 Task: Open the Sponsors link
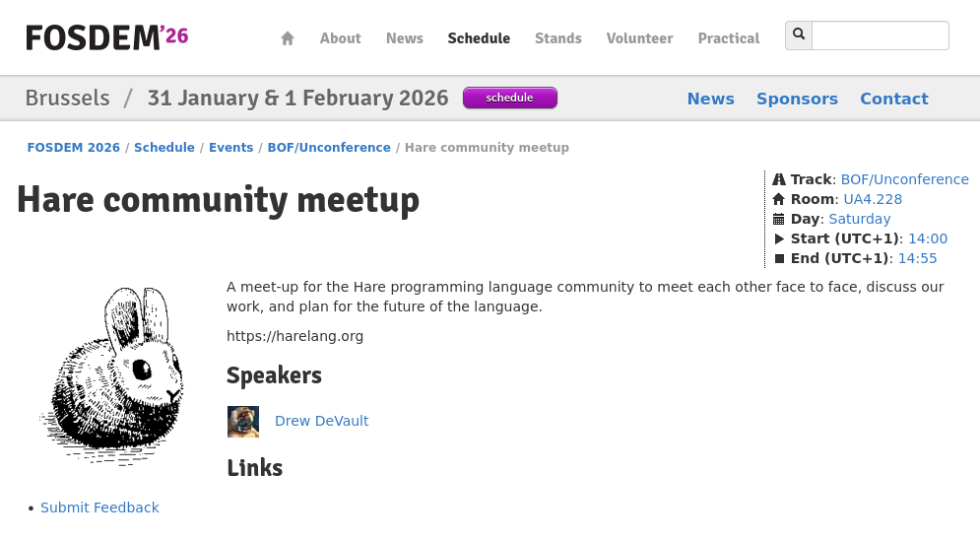click(x=797, y=99)
